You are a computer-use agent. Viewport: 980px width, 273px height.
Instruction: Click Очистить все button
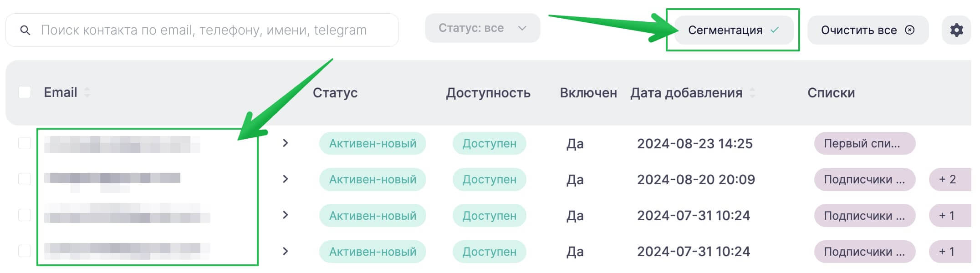[x=868, y=30]
